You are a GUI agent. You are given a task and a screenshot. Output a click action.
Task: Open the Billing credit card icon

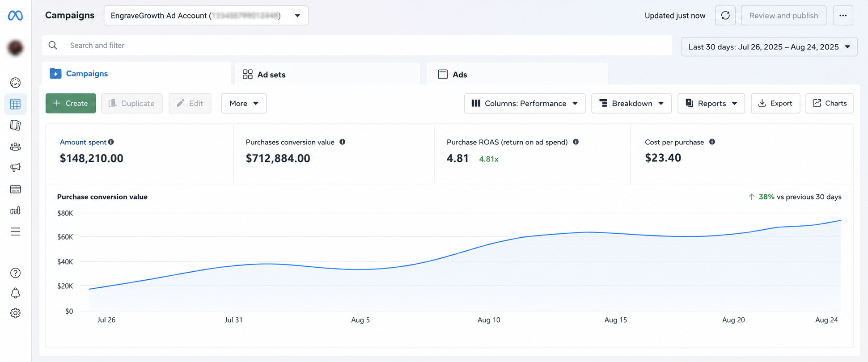click(15, 189)
